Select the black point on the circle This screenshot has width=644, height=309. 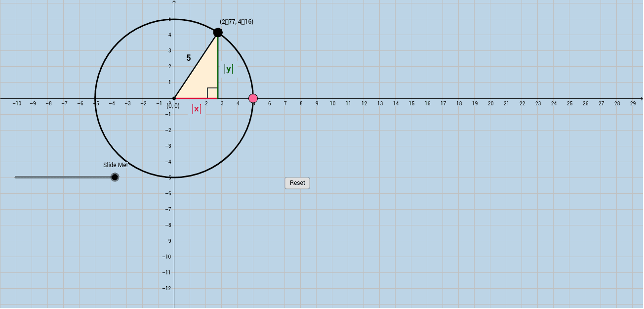point(218,33)
